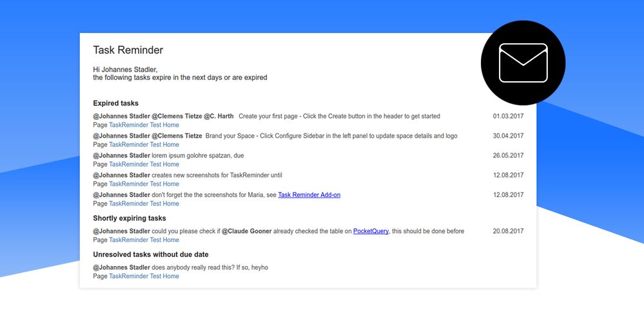Click 'the following tasks expire in the next days' line
This screenshot has height=315, width=644.
pyautogui.click(x=180, y=77)
